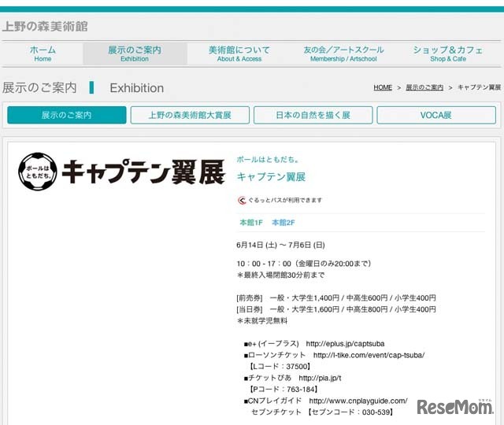Open 美術館について About & Access
Screen dimensions: 504x425
point(239,54)
